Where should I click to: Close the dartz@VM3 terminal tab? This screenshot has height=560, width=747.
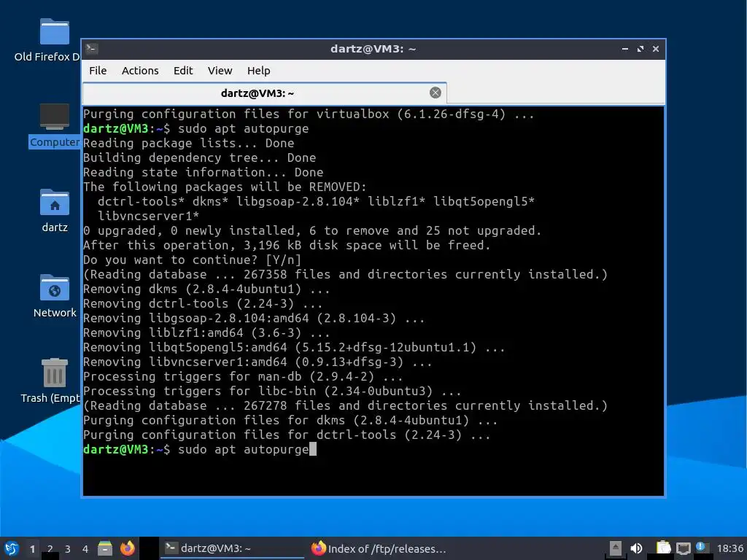click(x=435, y=93)
